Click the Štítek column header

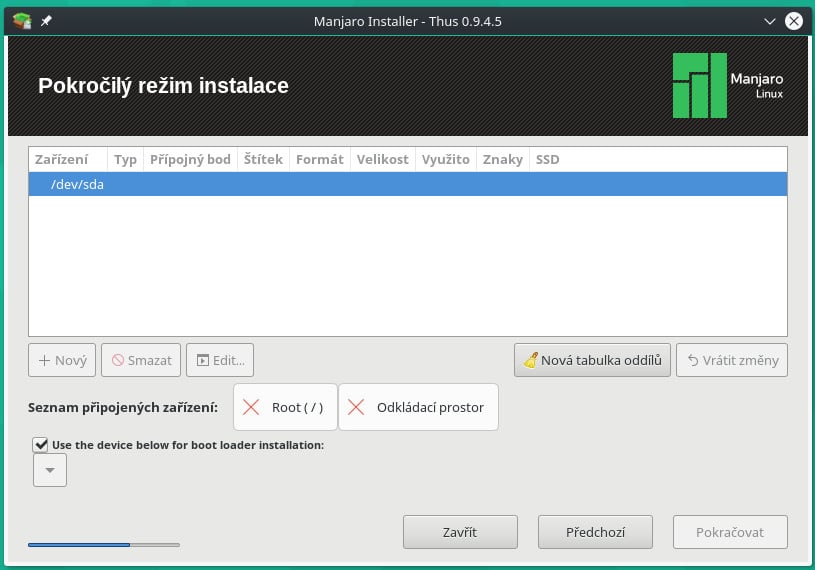click(x=264, y=160)
